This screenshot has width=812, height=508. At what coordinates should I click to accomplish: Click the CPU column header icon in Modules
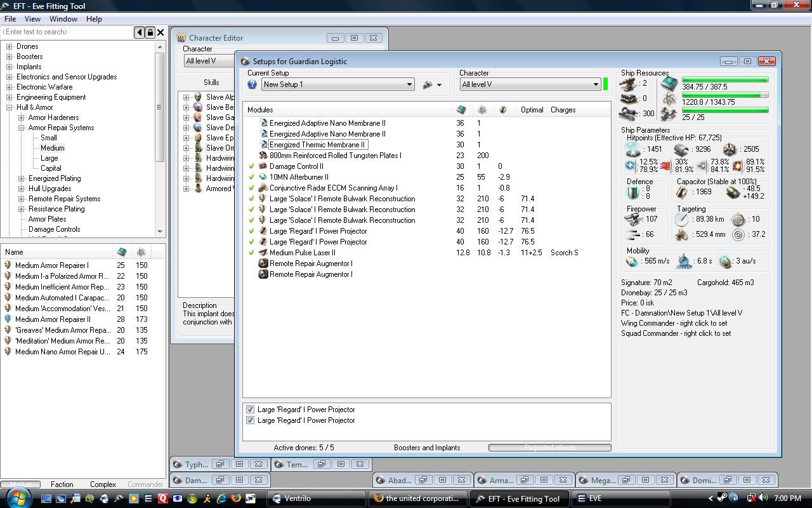[461, 110]
